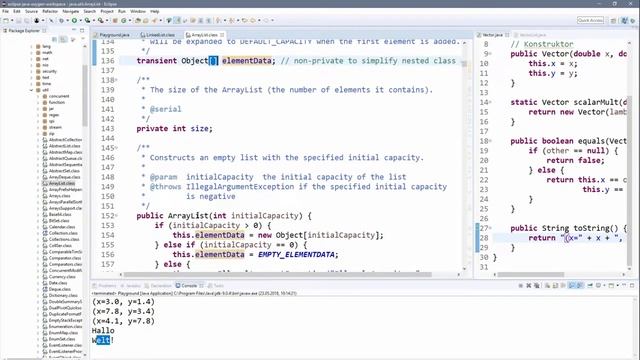Select Date.class in Package Explorer
This screenshot has height=360, width=640.
[58, 283]
